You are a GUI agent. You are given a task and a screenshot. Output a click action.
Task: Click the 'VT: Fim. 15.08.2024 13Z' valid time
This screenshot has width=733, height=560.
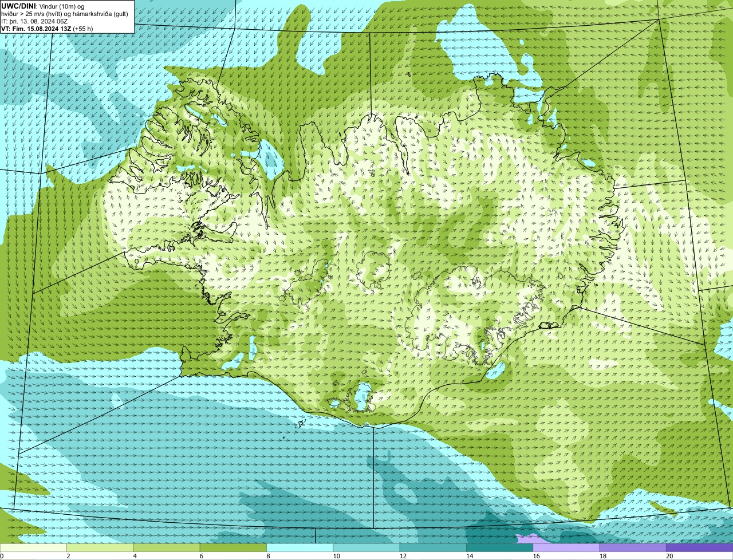pyautogui.click(x=36, y=29)
